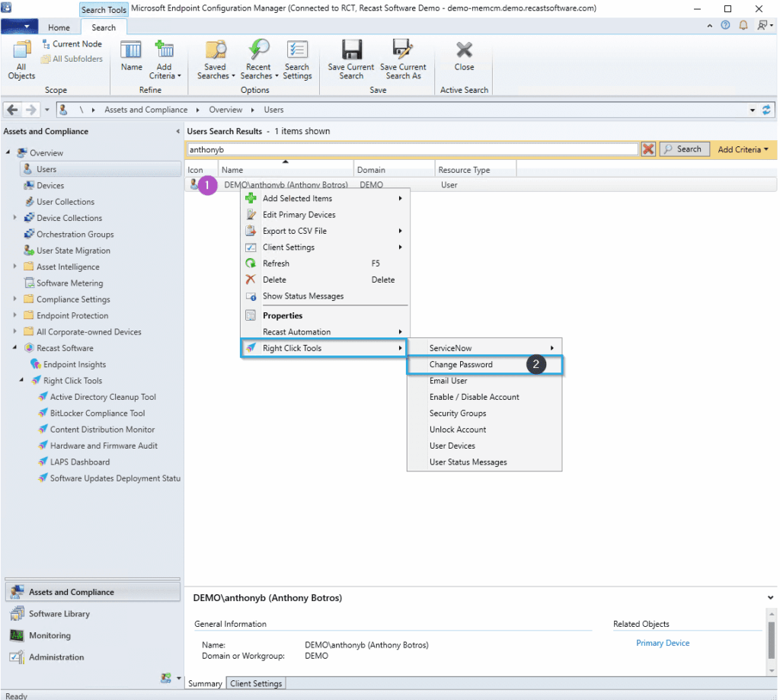Click the anthonyb search input field
The width and height of the screenshot is (780, 700).
[x=411, y=149]
